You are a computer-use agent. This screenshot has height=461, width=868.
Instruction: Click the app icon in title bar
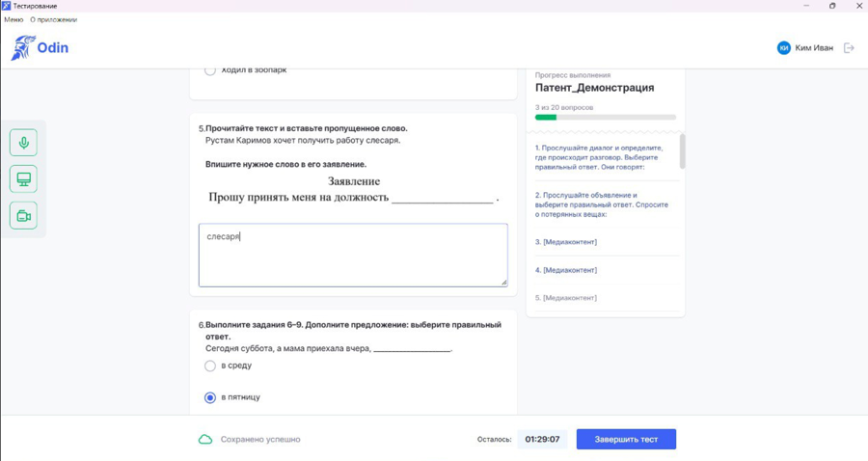click(x=6, y=6)
